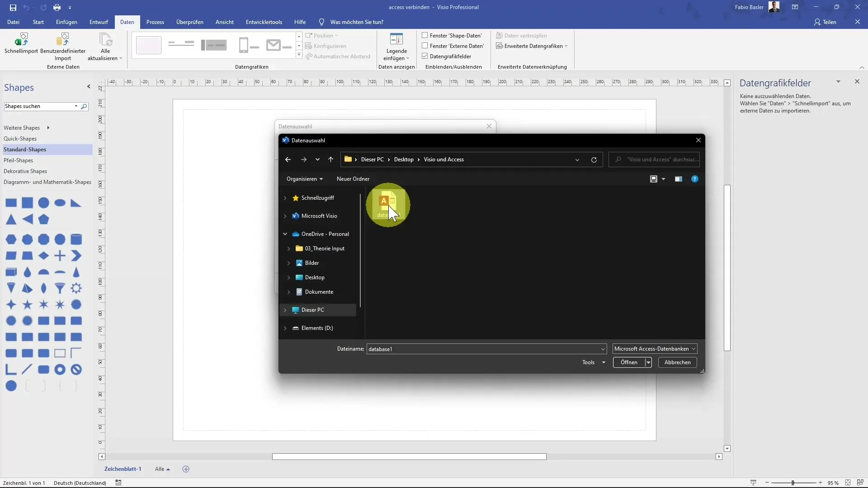Uncheck the Datengrafikfelder checkbox

click(x=425, y=56)
